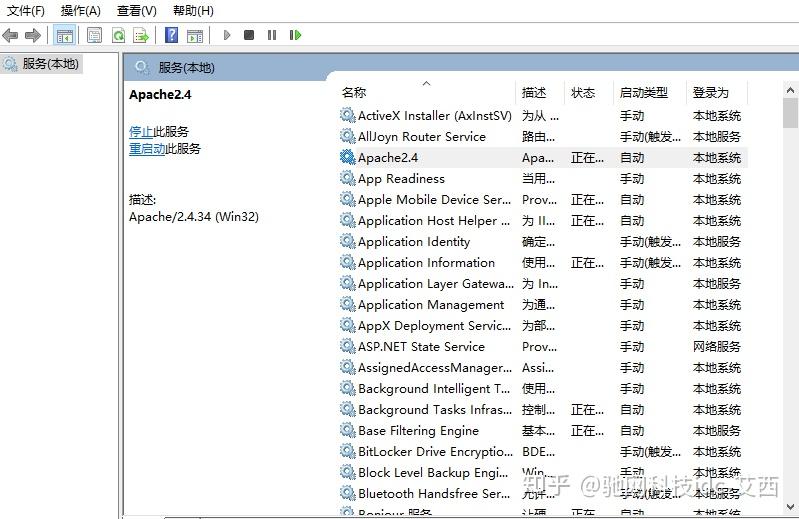Click the scrollbar up arrow

tap(790, 90)
